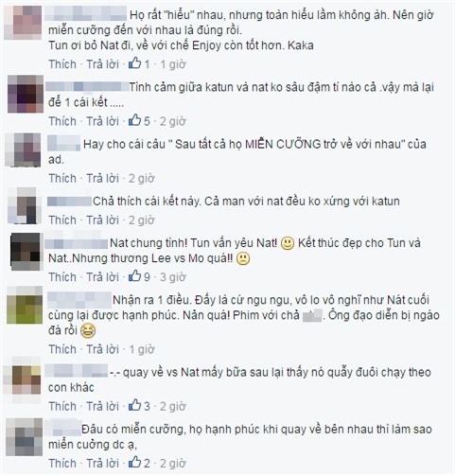Reply to the 'Nhận ra 1 điều' comment
This screenshot has width=455, height=476.
coord(102,349)
